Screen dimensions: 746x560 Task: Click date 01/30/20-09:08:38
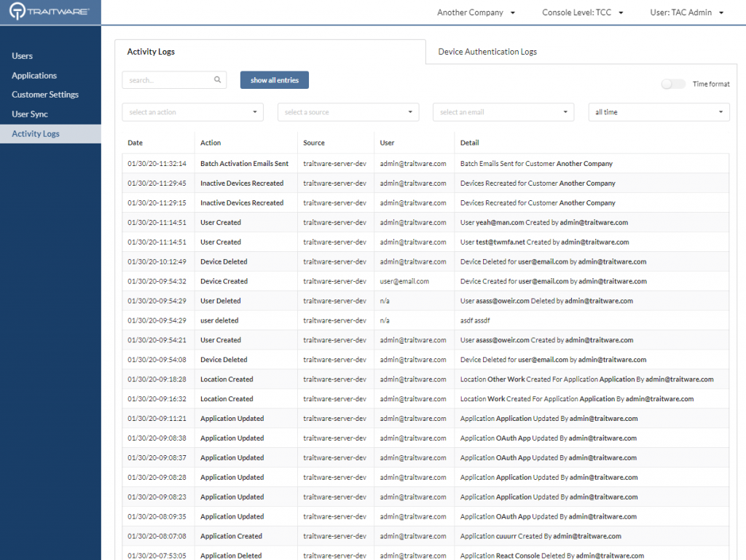(x=157, y=438)
